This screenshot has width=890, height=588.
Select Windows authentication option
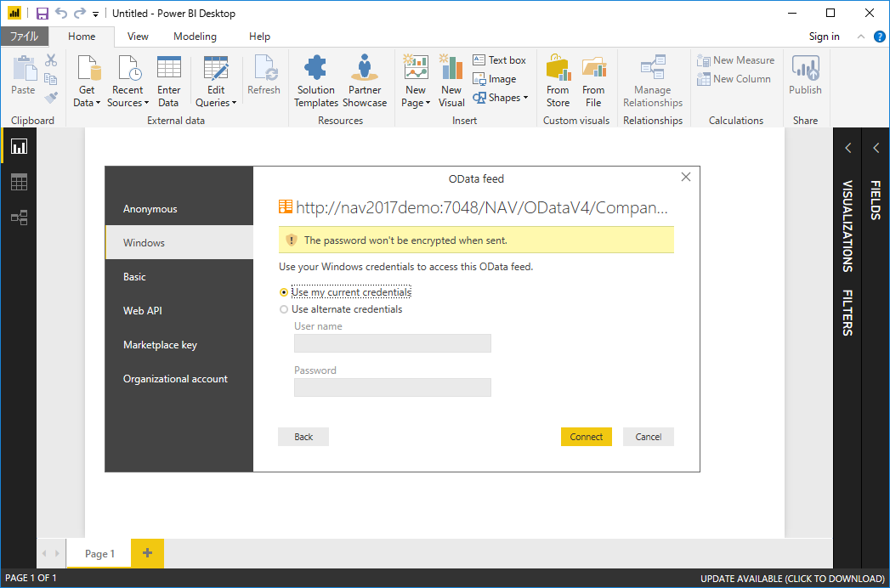point(179,242)
